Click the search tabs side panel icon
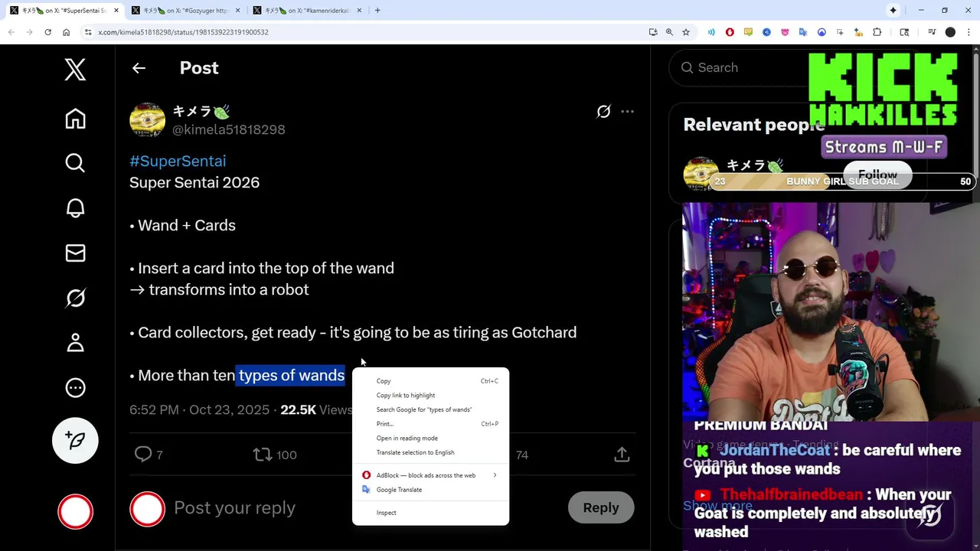Image resolution: width=980 pixels, height=551 pixels. pos(904,32)
